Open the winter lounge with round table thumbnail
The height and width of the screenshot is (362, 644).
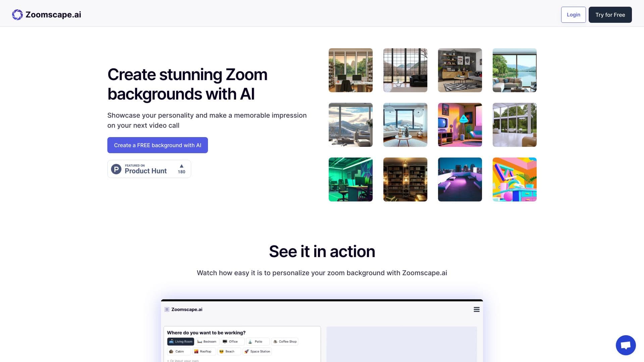pyautogui.click(x=405, y=125)
